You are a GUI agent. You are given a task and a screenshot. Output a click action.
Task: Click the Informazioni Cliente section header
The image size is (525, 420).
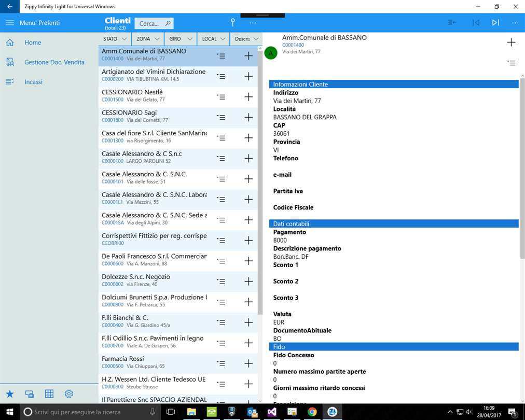[x=394, y=85]
